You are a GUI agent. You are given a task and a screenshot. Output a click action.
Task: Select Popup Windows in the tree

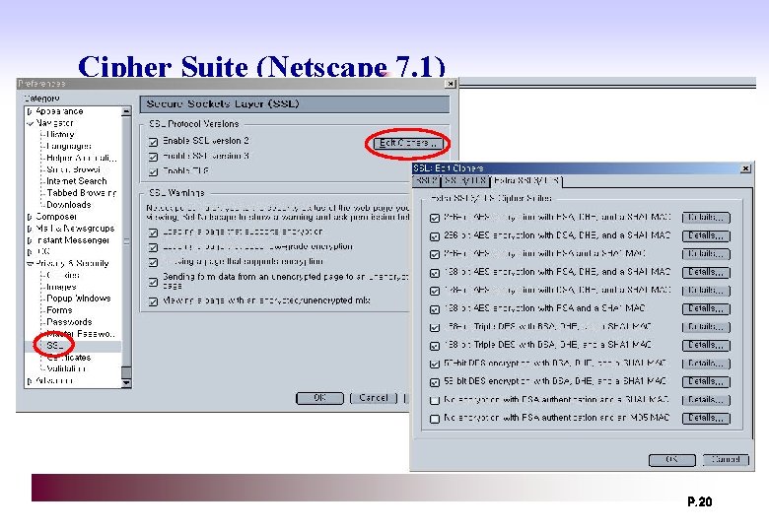79,299
